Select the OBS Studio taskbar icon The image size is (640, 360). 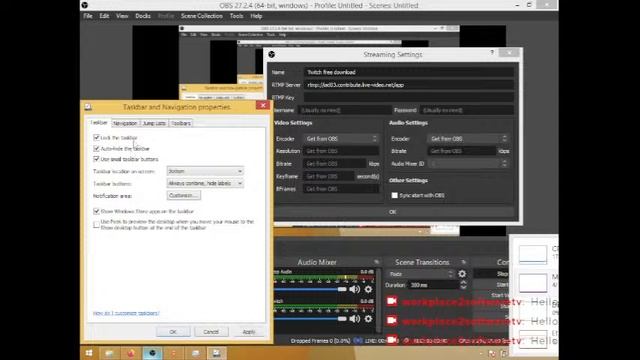(x=152, y=353)
